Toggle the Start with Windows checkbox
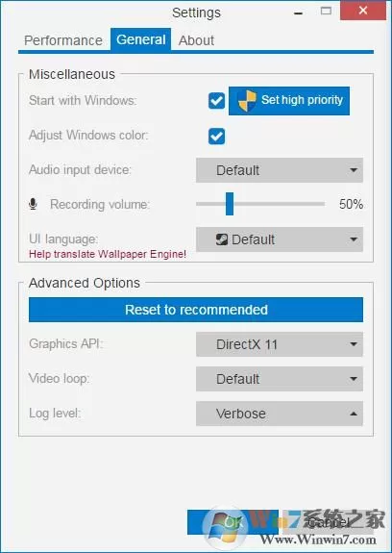The image size is (392, 553). coord(216,101)
